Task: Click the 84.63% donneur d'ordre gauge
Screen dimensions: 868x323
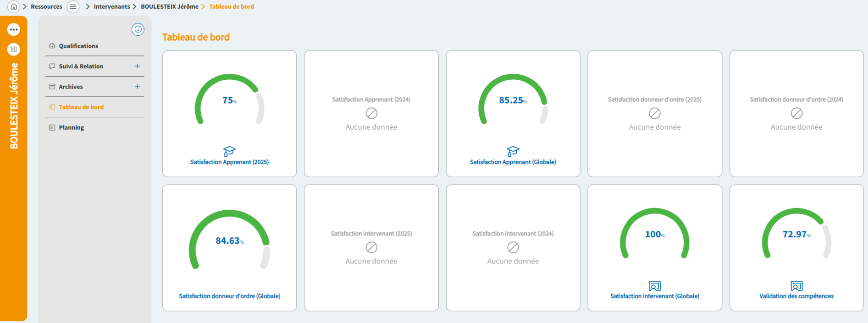Action: (x=229, y=240)
